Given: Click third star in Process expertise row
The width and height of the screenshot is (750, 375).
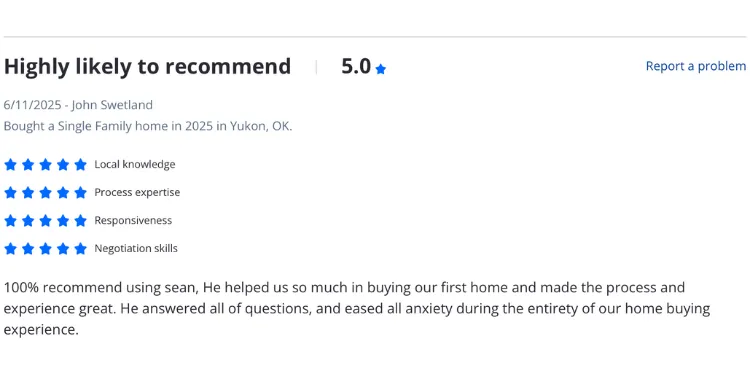Looking at the screenshot, I should tap(45, 193).
